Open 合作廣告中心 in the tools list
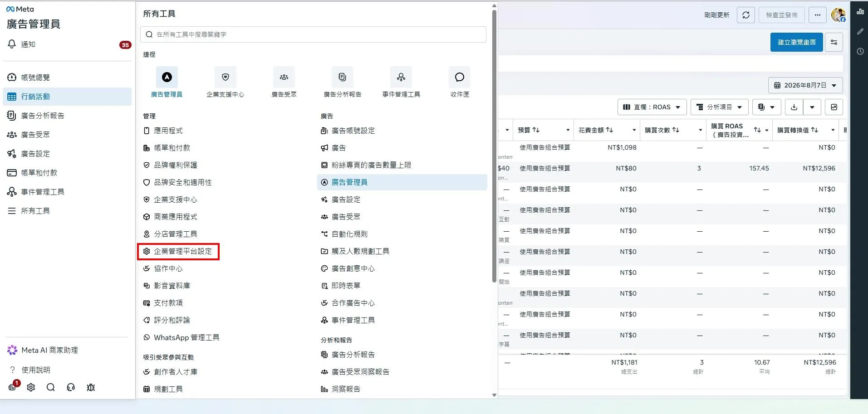The height and width of the screenshot is (414, 868). (x=348, y=303)
